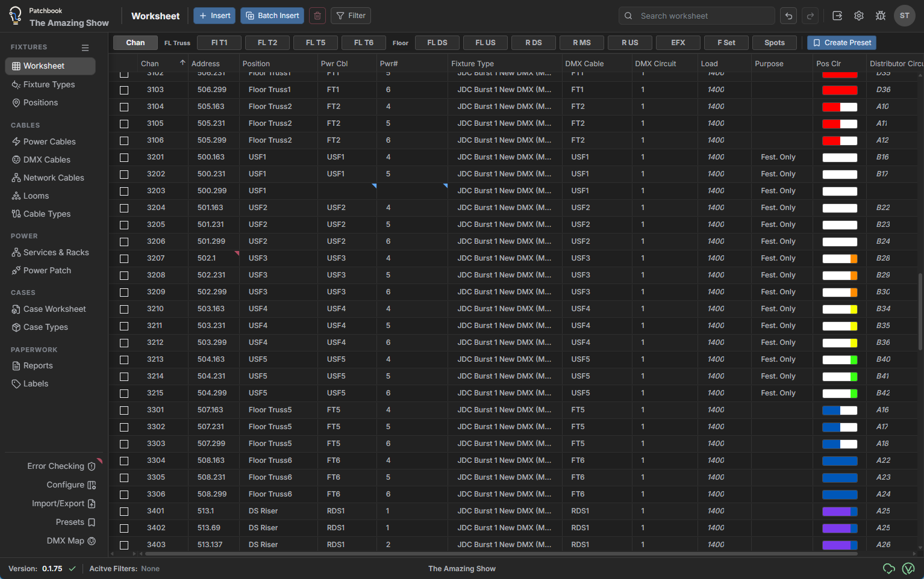The image size is (924, 579).
Task: Click the red color swatch for channel 3103
Action: click(840, 90)
